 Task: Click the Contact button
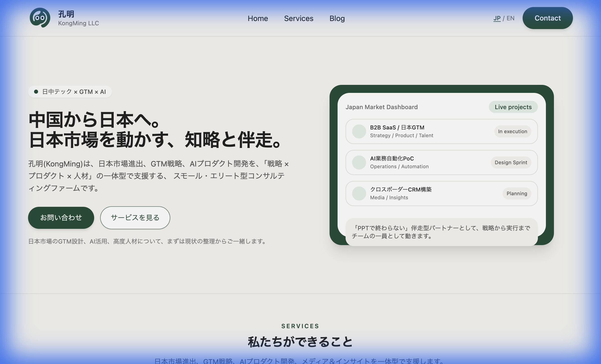(x=547, y=18)
